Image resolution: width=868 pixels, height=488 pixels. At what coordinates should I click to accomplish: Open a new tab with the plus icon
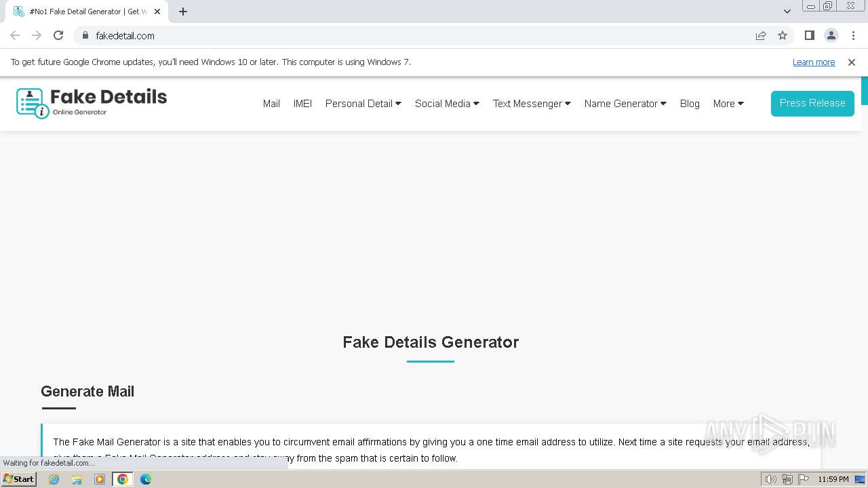click(183, 12)
